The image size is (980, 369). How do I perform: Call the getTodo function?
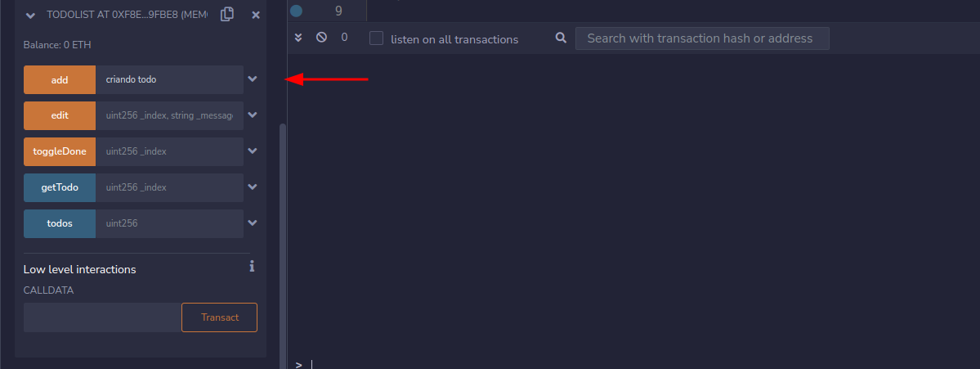click(60, 187)
